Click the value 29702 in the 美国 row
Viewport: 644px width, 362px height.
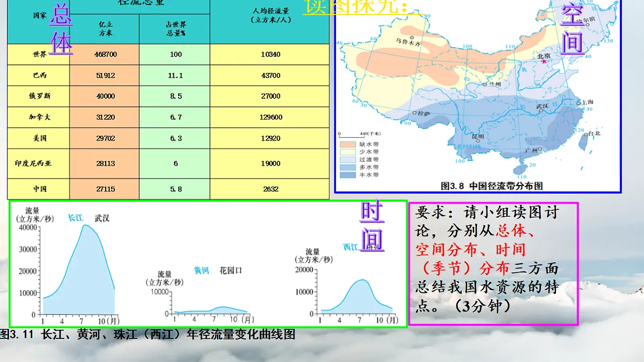point(106,138)
